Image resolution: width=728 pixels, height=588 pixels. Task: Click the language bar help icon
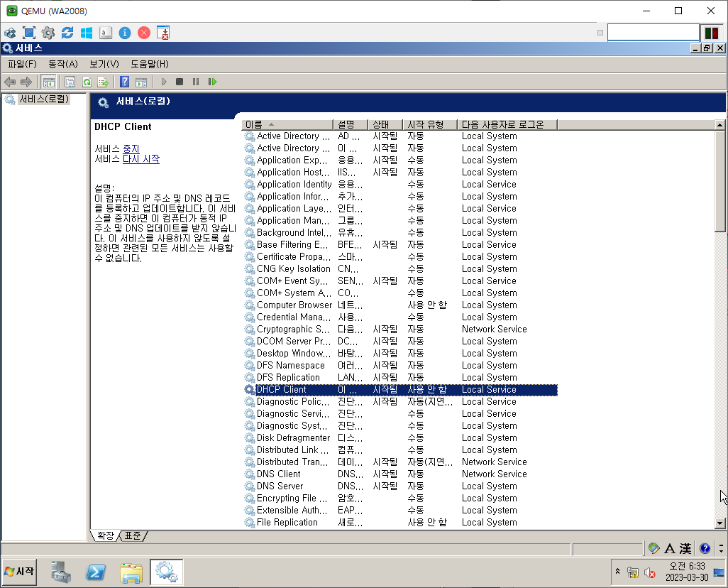click(x=705, y=549)
